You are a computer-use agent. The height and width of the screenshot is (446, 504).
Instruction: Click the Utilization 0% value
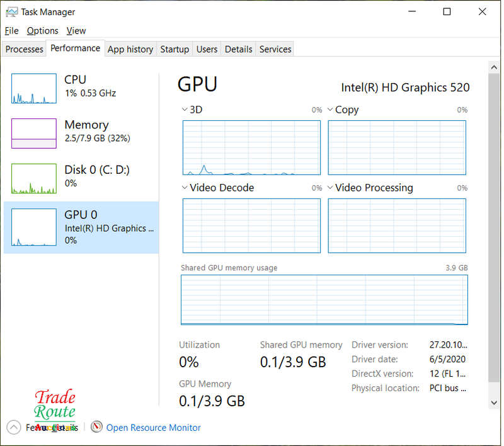point(189,362)
